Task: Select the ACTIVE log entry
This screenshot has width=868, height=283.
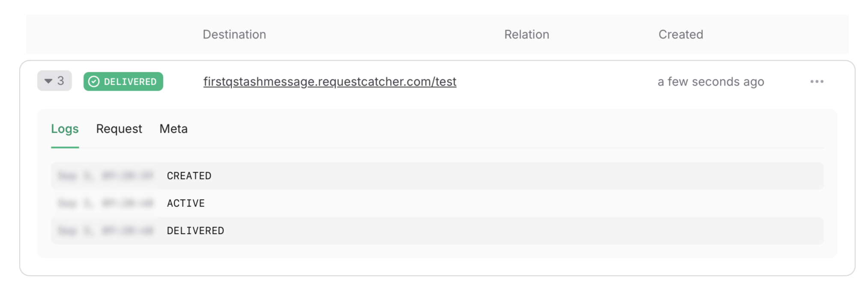Action: point(437,203)
